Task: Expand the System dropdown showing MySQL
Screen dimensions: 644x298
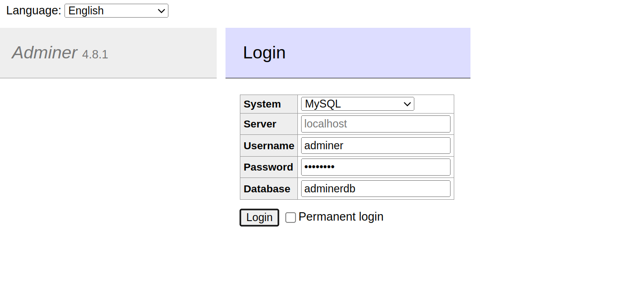Action: point(357,104)
